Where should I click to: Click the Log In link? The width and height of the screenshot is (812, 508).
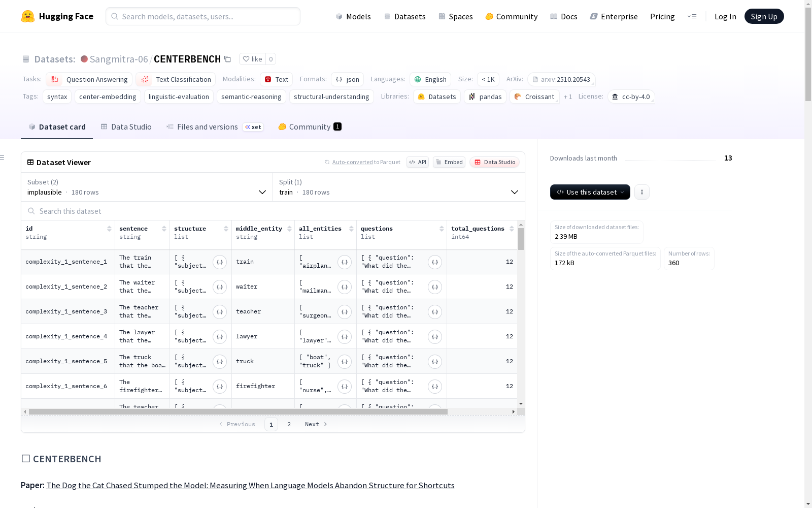coord(725,16)
